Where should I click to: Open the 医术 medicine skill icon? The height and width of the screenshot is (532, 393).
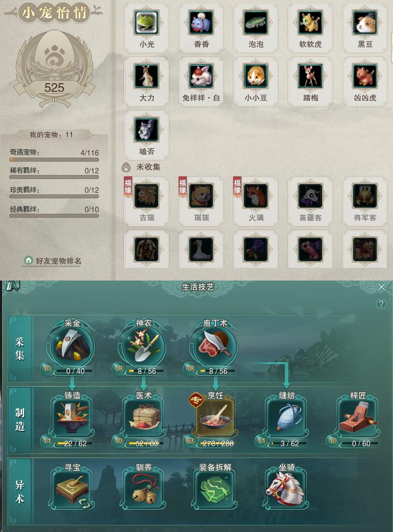(x=143, y=417)
